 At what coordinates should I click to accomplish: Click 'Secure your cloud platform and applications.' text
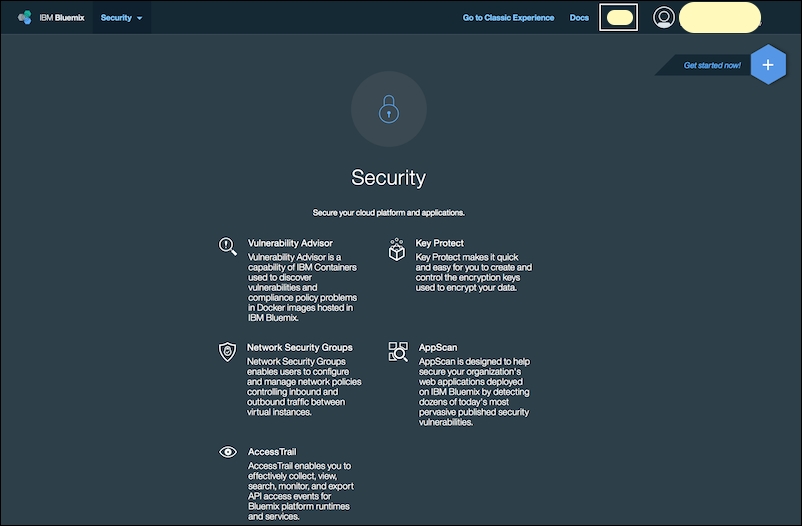pos(389,212)
